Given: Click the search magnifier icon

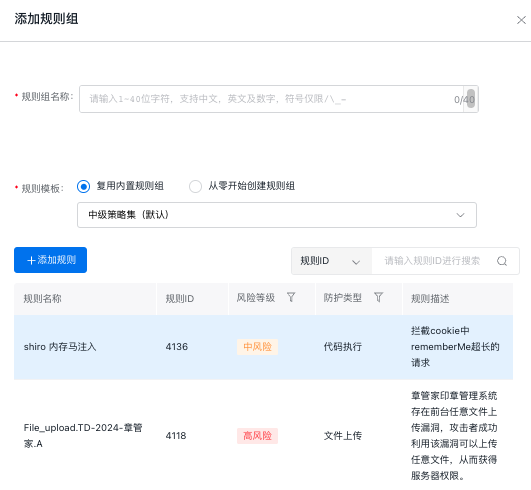Looking at the screenshot, I should point(502,261).
